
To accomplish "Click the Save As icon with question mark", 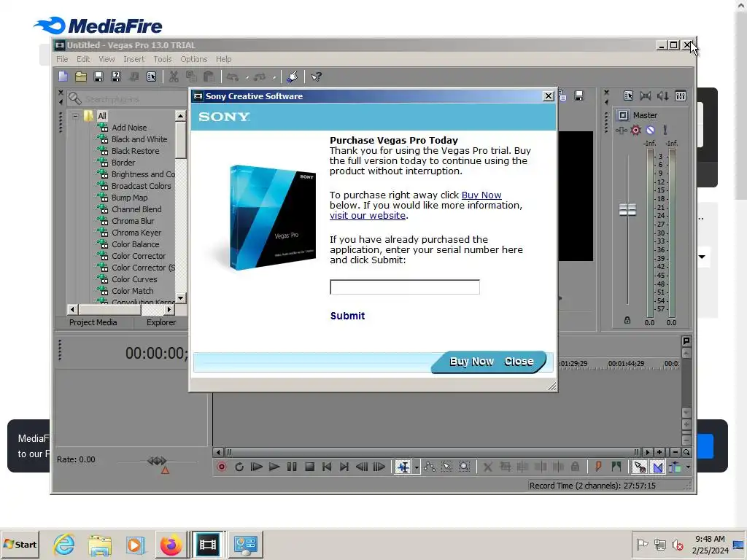I will pos(116,77).
